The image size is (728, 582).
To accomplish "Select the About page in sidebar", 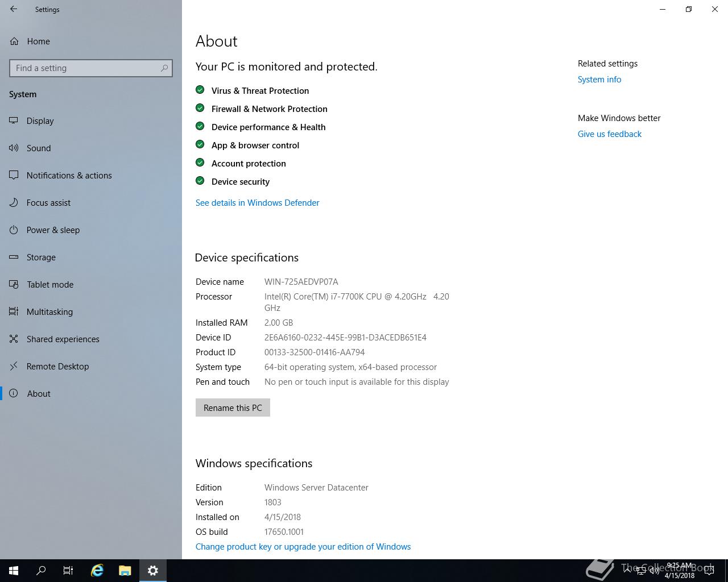I will tap(91, 393).
